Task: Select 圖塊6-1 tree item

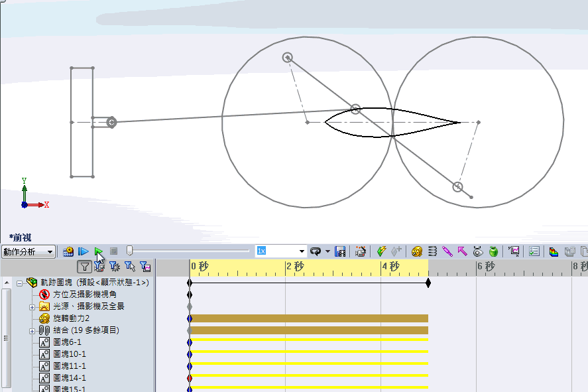Action: [x=67, y=342]
